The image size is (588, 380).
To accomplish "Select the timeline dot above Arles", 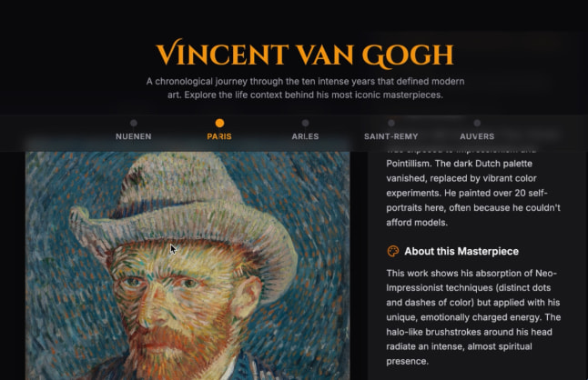I will tap(305, 123).
